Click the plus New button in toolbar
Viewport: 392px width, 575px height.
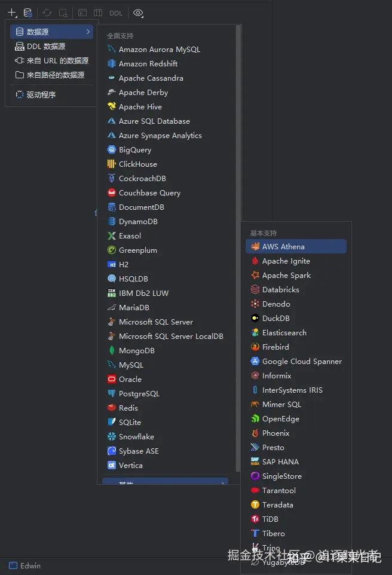[x=12, y=13]
